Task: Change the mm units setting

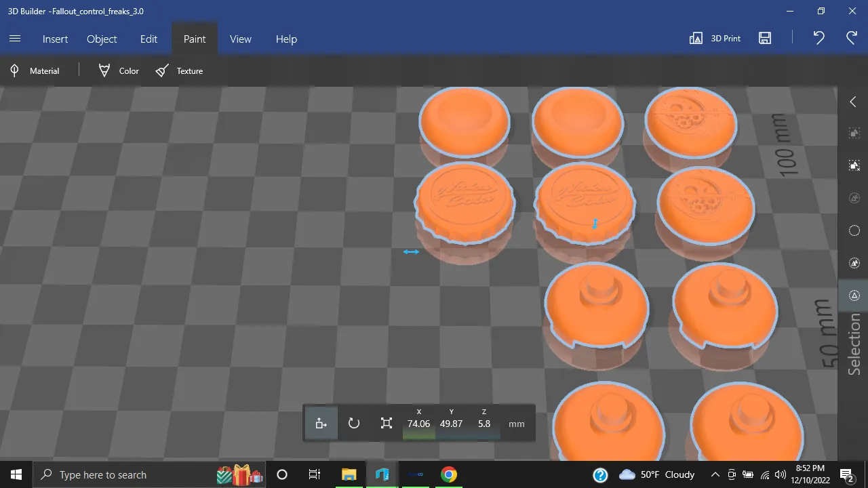Action: (517, 424)
